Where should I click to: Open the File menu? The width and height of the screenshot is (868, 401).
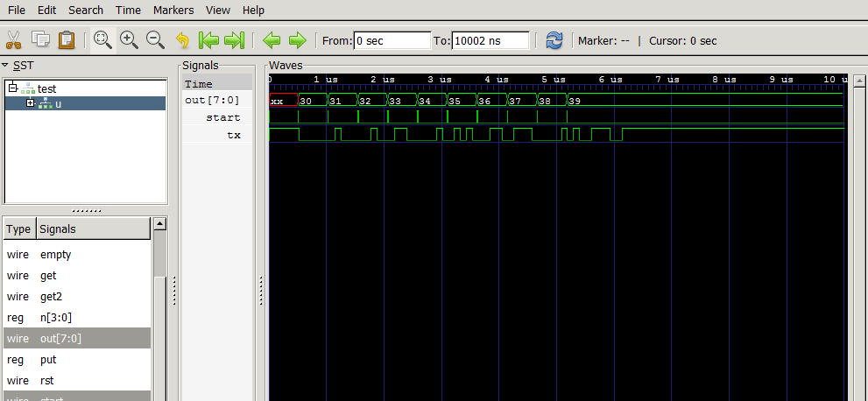click(17, 10)
